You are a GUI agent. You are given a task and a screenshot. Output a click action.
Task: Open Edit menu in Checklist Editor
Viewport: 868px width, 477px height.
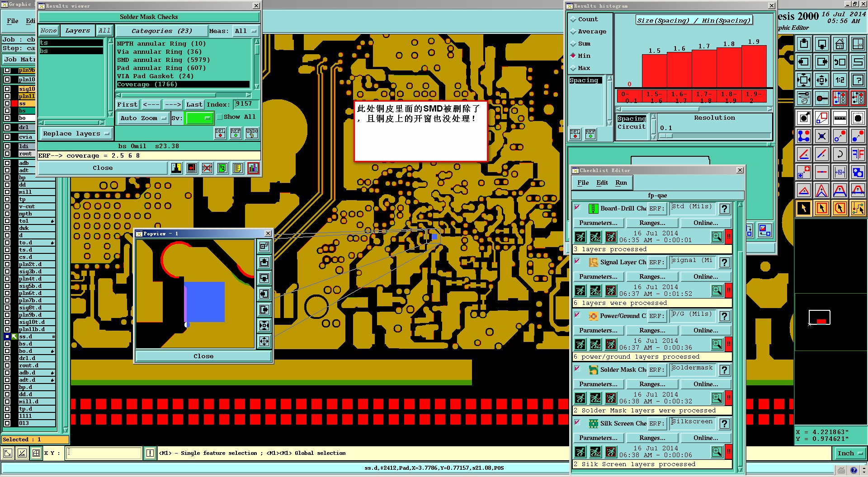[602, 183]
